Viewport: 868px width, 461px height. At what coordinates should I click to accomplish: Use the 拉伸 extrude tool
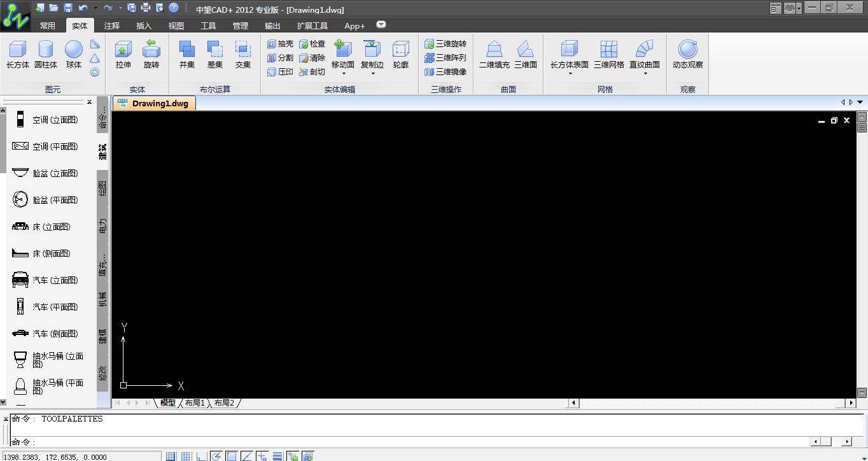tap(123, 55)
